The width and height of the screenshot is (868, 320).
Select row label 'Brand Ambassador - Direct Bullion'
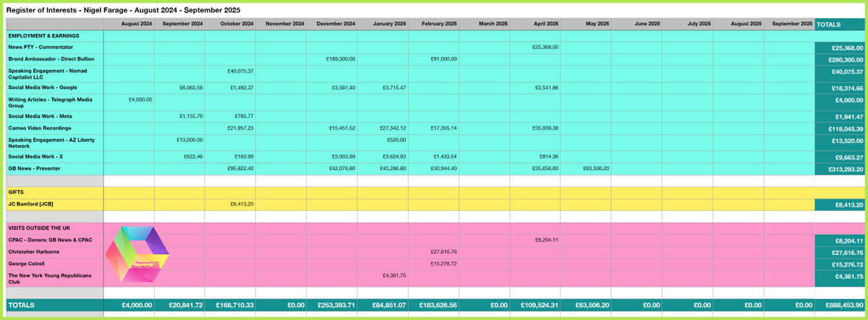coord(51,58)
